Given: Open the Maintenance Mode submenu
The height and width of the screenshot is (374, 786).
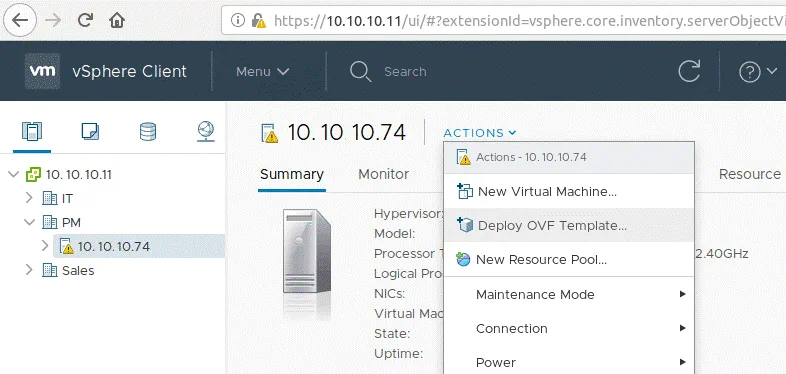Looking at the screenshot, I should click(x=569, y=294).
